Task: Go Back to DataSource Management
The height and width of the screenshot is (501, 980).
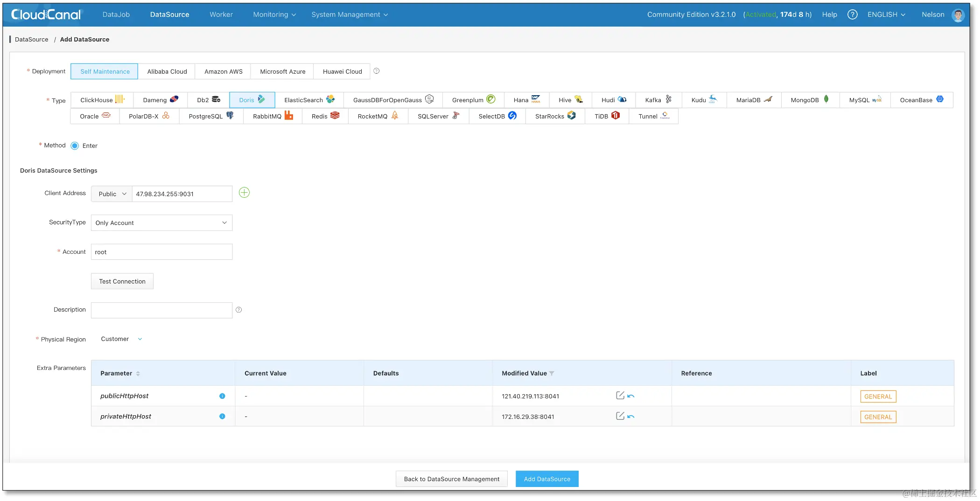Action: 452,479
